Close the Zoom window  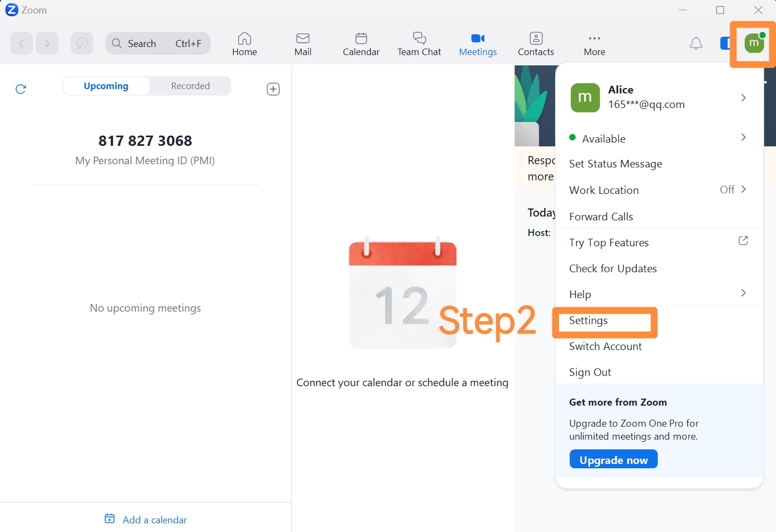click(758, 10)
